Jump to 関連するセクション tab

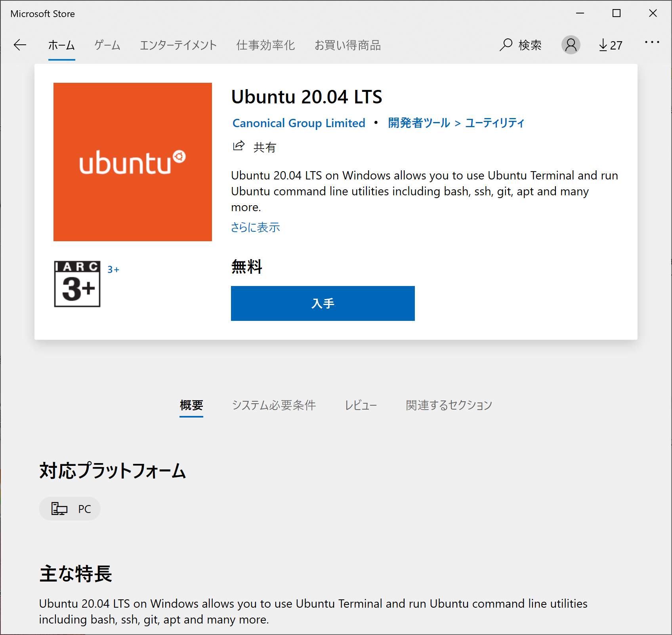(x=449, y=405)
